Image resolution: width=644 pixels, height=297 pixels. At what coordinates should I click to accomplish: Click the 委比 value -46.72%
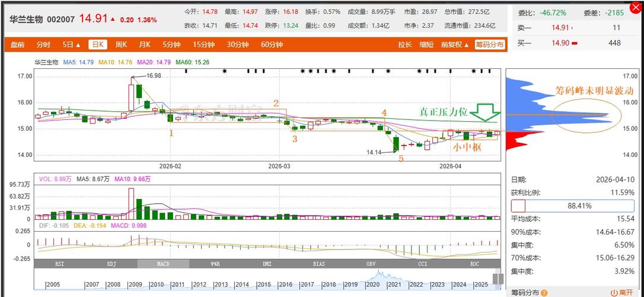tap(553, 12)
